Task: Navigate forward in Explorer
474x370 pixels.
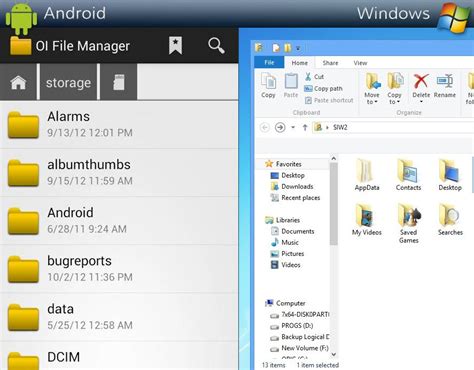Action: 280,127
